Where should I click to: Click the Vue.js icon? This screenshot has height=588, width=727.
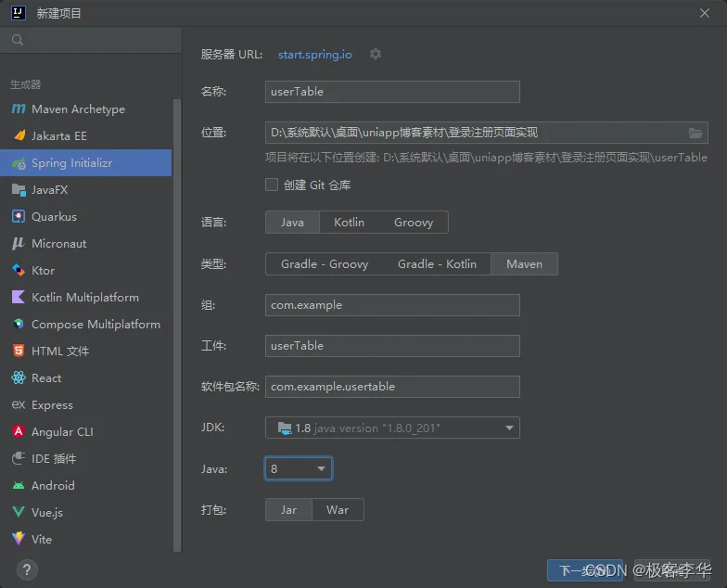[19, 512]
